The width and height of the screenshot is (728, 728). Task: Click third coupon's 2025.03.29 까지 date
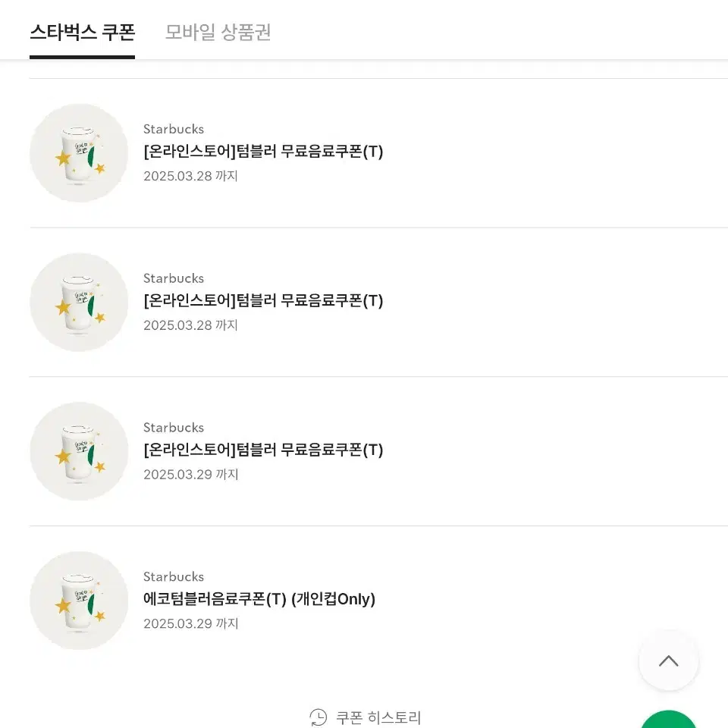click(x=191, y=474)
